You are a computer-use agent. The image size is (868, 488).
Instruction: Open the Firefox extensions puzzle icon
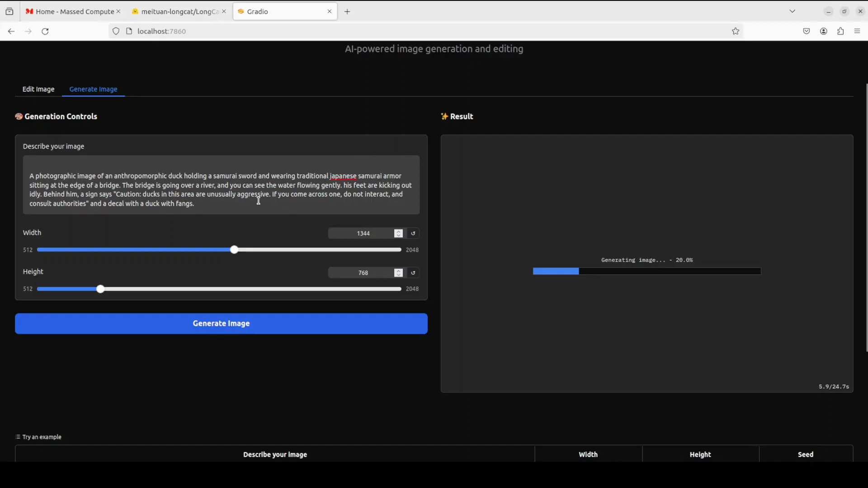pyautogui.click(x=840, y=31)
